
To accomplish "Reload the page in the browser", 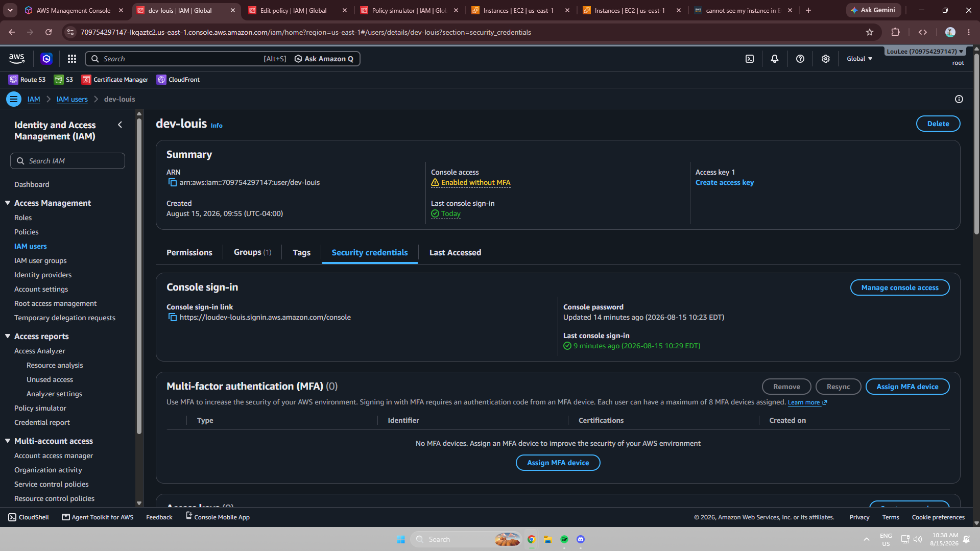I will 49,32.
